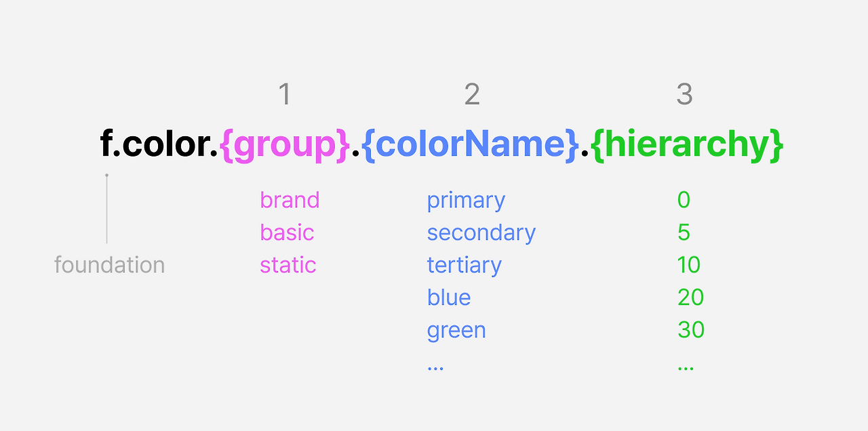Click the 'blue' color name
The image size is (868, 431).
pyautogui.click(x=449, y=297)
